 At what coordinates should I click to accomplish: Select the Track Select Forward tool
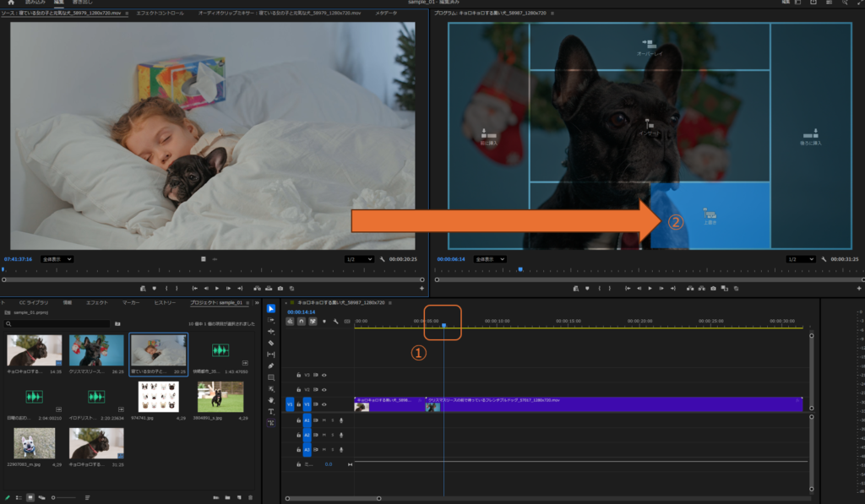[271, 321]
